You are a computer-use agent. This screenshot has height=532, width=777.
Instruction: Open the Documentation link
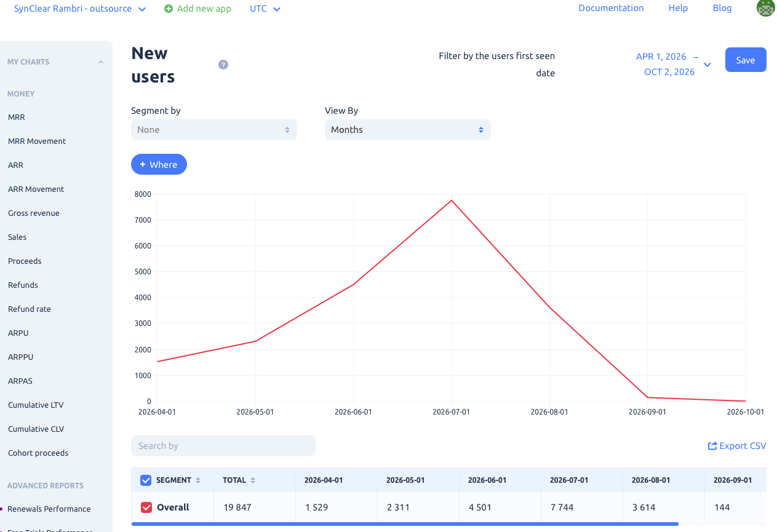(x=611, y=8)
